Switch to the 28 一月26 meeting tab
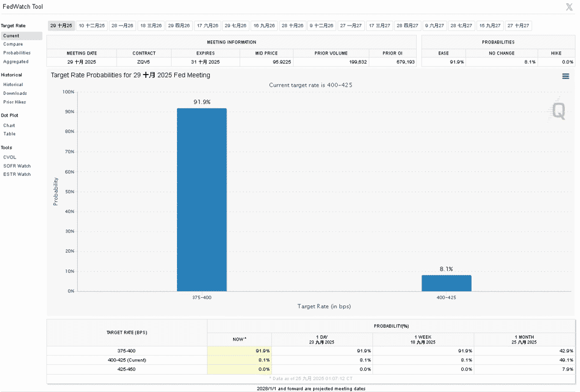 click(122, 26)
